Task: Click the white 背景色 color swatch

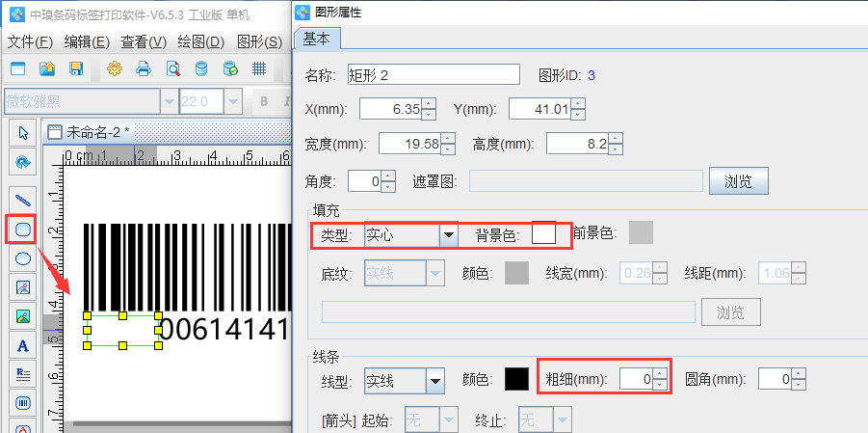Action: pos(544,233)
